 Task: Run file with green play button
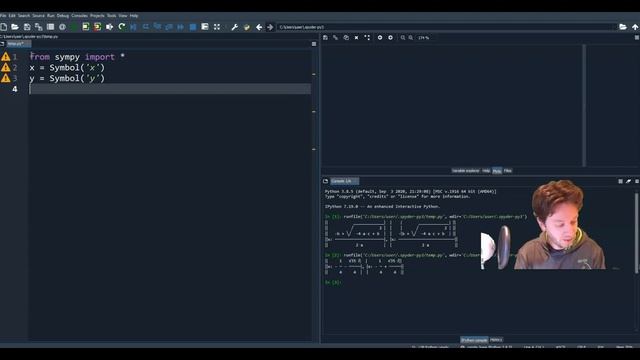74,27
